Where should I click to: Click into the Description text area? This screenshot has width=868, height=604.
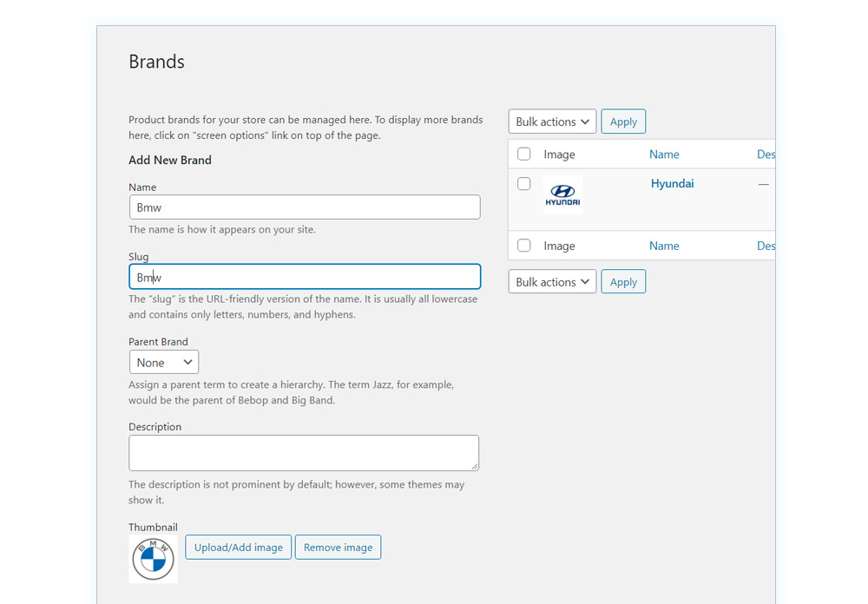coord(304,453)
